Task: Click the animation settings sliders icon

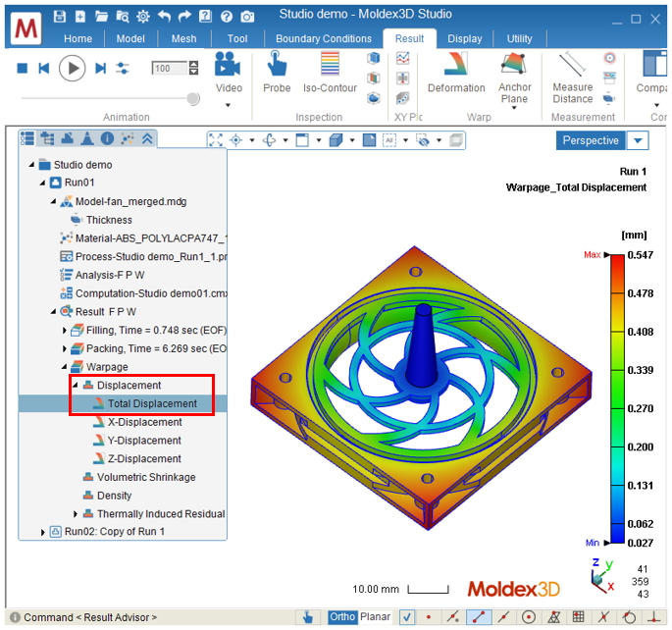Action: (x=123, y=68)
